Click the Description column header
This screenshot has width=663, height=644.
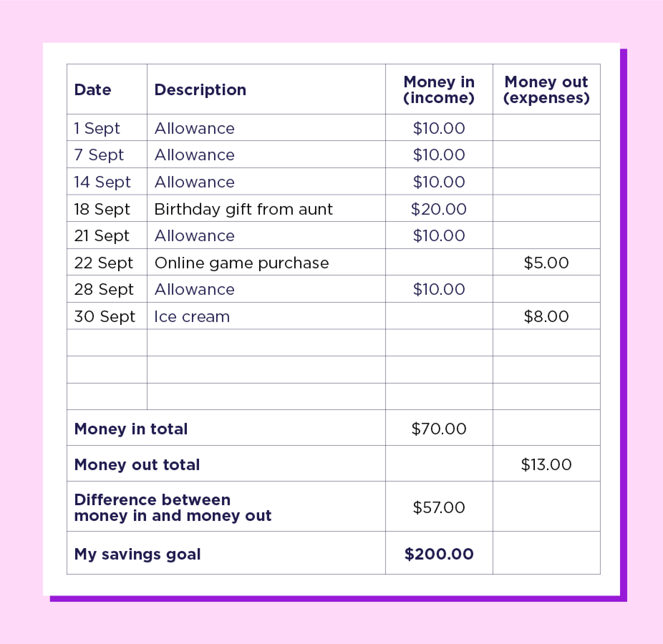pos(200,89)
